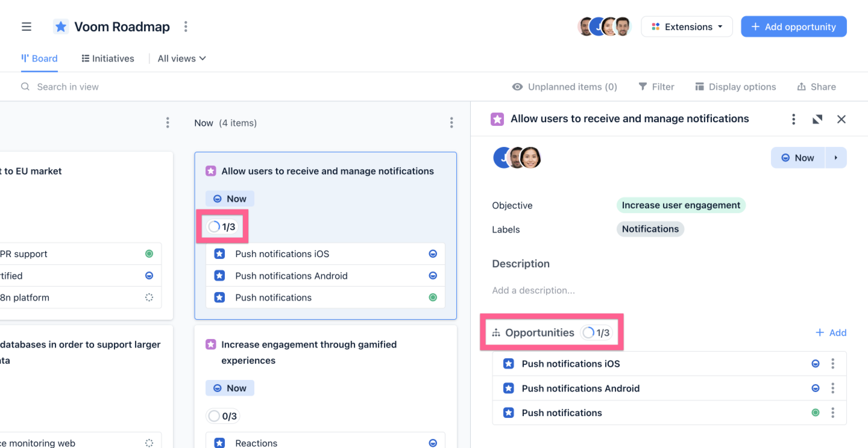Open Push notifications Android in the board card

[x=325, y=276]
